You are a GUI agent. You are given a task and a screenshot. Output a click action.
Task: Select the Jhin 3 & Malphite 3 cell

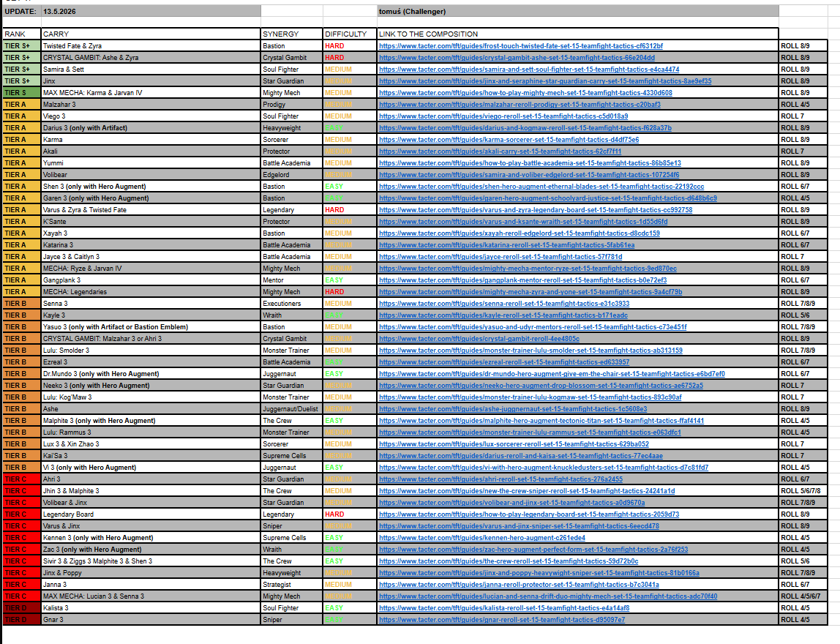coord(151,491)
